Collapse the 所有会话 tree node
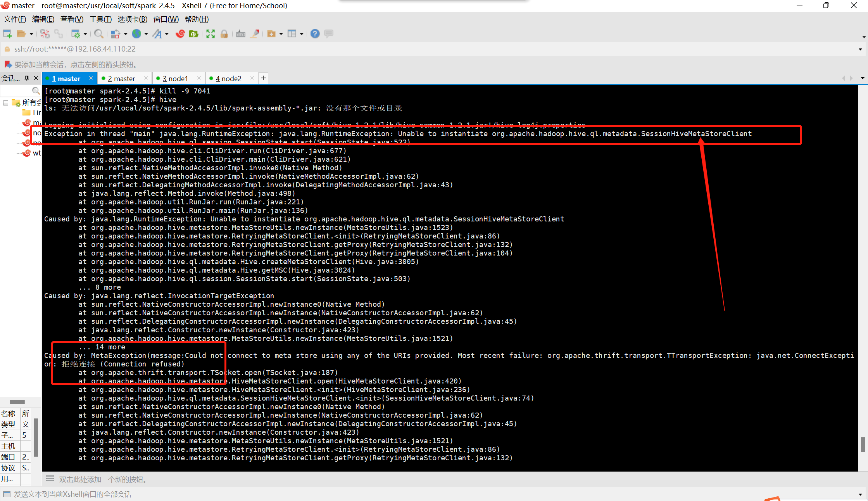 pyautogui.click(x=5, y=103)
